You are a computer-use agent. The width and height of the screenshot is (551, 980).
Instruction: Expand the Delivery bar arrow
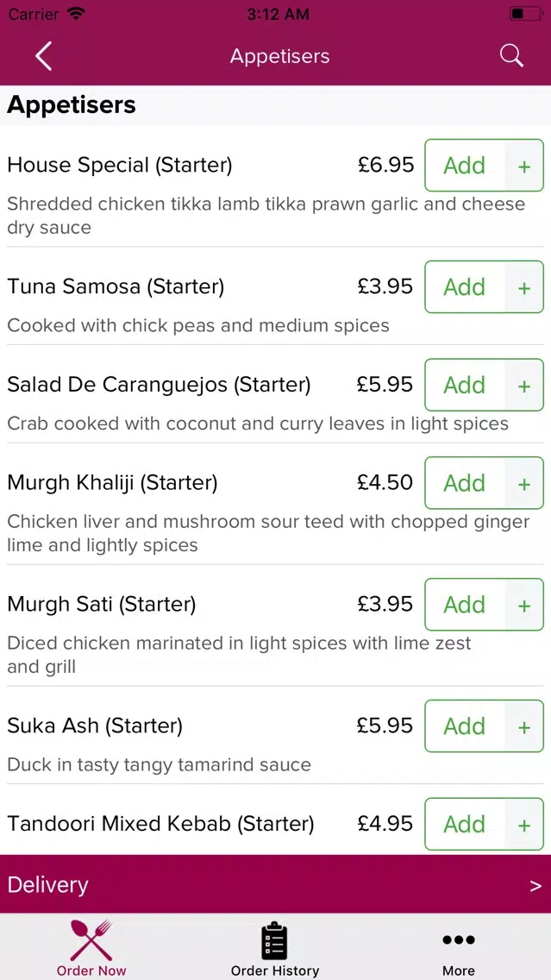pyautogui.click(x=535, y=886)
